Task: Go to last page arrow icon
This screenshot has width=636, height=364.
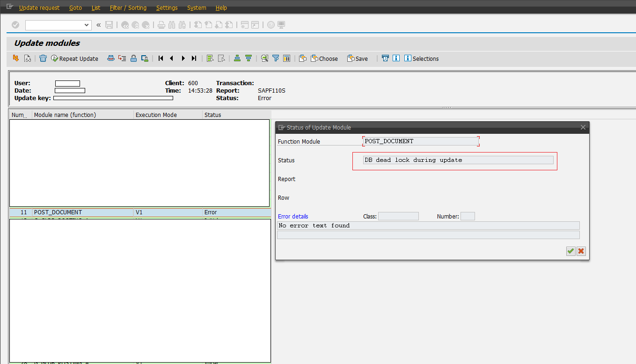Action: click(x=194, y=58)
